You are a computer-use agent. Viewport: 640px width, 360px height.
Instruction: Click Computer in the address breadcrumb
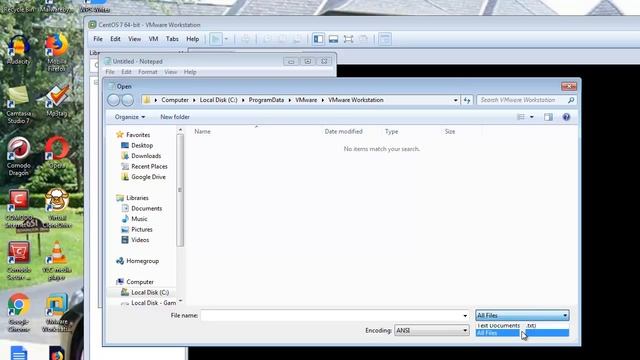coord(175,100)
